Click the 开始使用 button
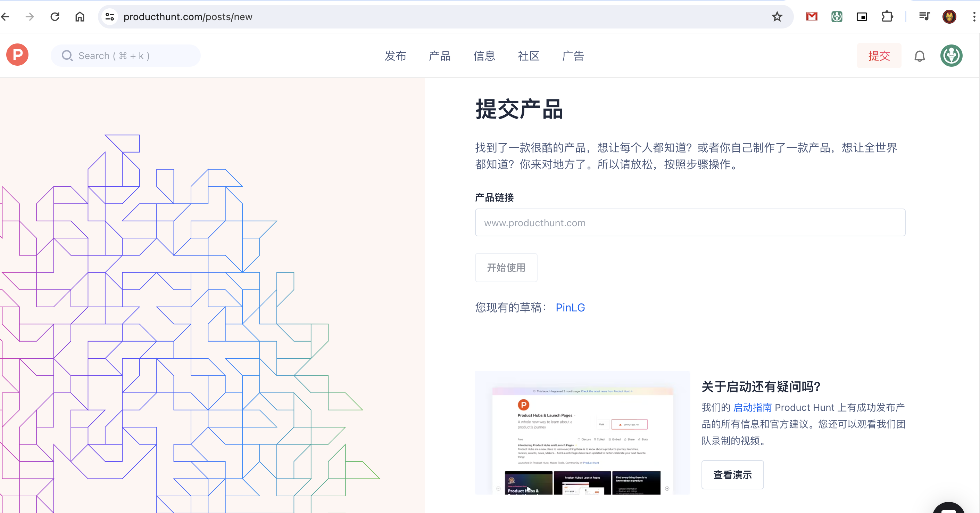 [x=506, y=267]
